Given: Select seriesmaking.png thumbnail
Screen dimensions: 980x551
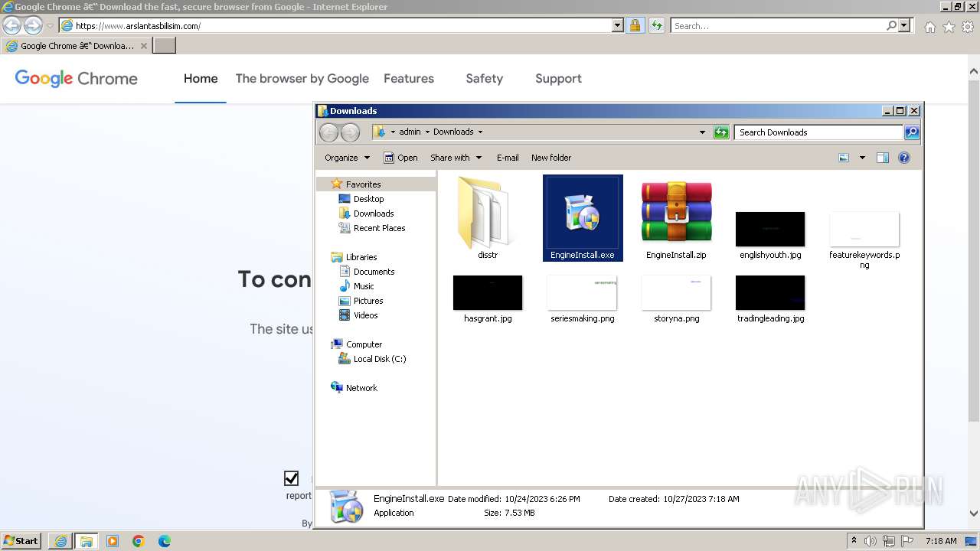Looking at the screenshot, I should click(x=582, y=292).
